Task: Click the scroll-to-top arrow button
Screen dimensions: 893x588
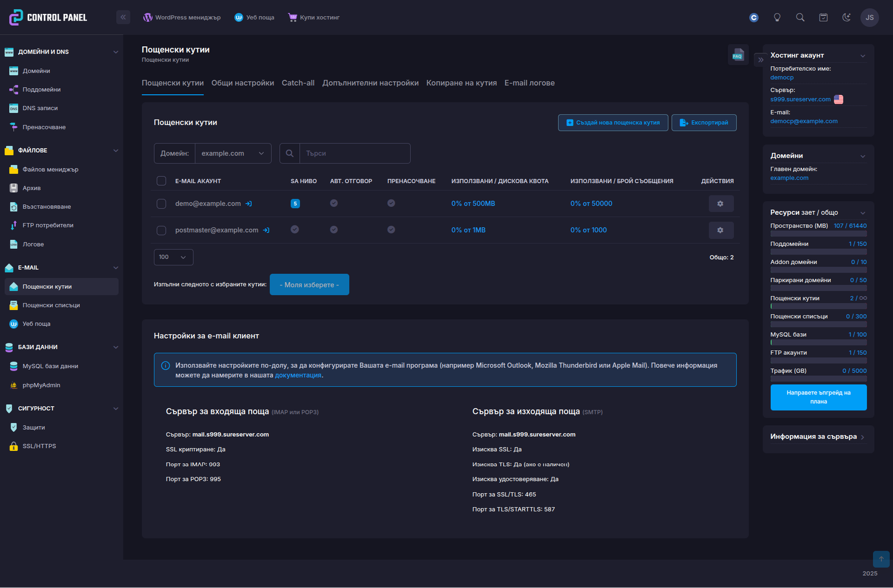Action: (881, 559)
